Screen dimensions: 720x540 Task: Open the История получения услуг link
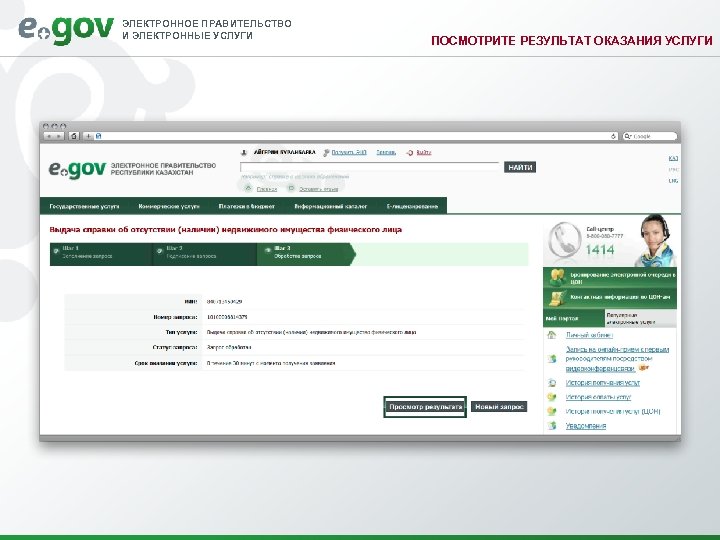[x=602, y=382]
